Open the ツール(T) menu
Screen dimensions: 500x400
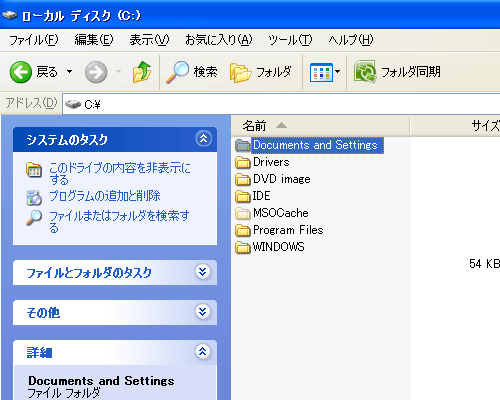click(290, 40)
